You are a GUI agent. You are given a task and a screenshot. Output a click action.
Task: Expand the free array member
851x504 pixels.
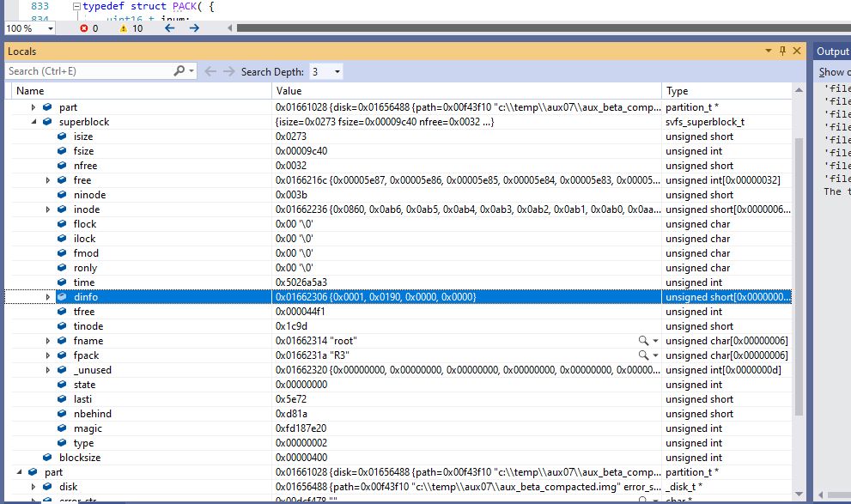[x=48, y=180]
